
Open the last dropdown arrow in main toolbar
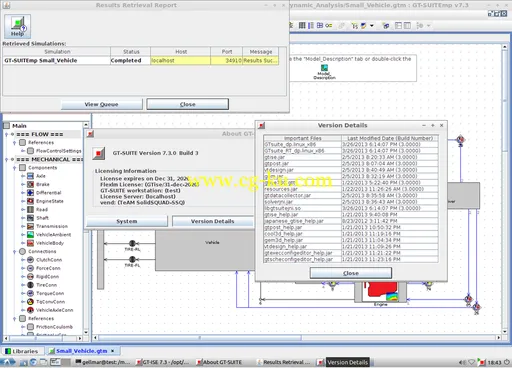point(429,26)
